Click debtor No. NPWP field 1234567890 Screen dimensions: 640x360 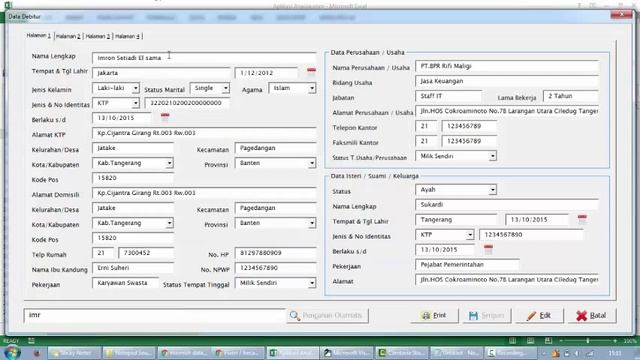click(x=276, y=268)
